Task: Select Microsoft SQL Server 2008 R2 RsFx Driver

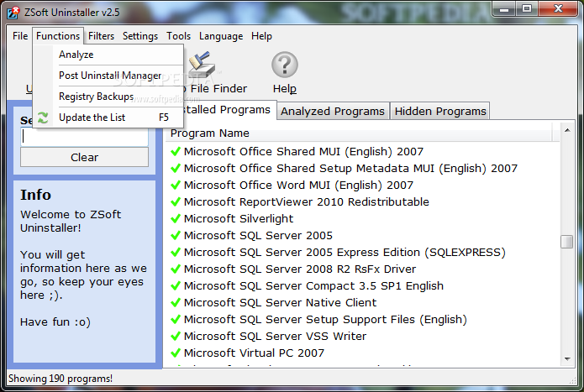Action: 300,269
